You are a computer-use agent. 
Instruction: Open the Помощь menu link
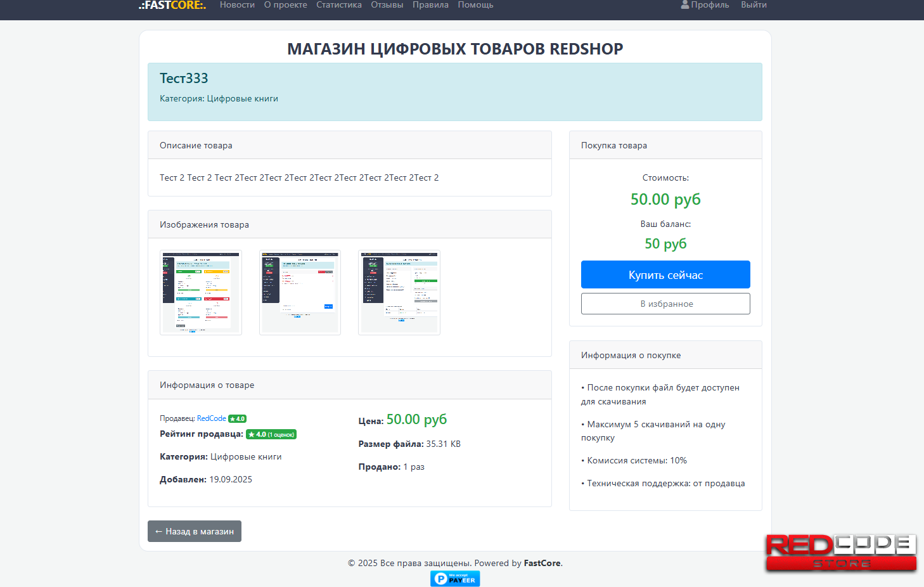point(475,5)
